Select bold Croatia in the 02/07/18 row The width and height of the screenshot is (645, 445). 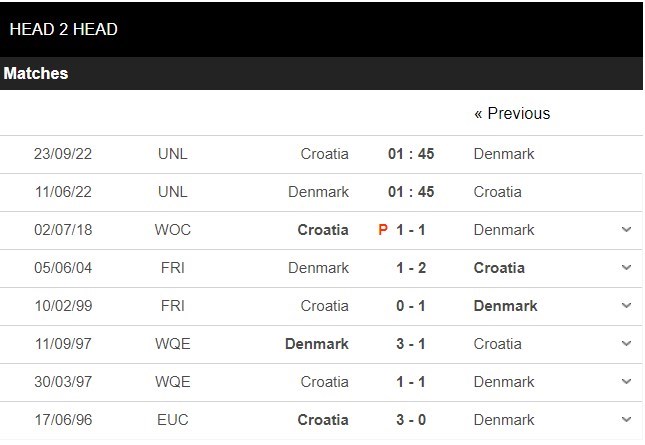323,229
